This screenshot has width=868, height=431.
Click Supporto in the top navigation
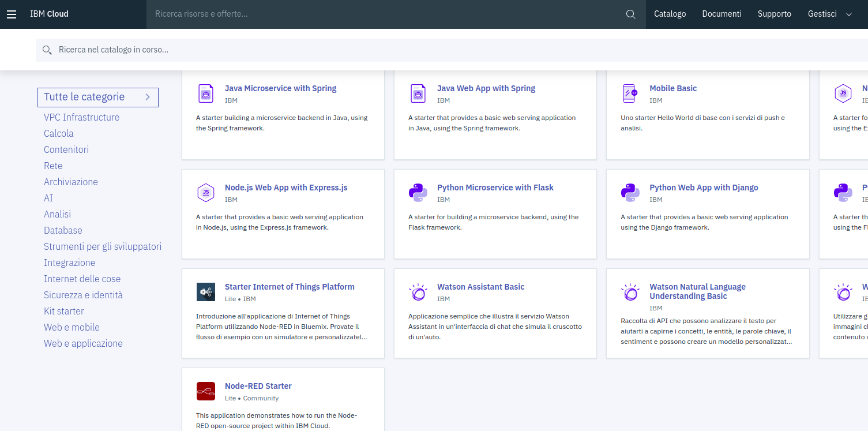point(774,14)
